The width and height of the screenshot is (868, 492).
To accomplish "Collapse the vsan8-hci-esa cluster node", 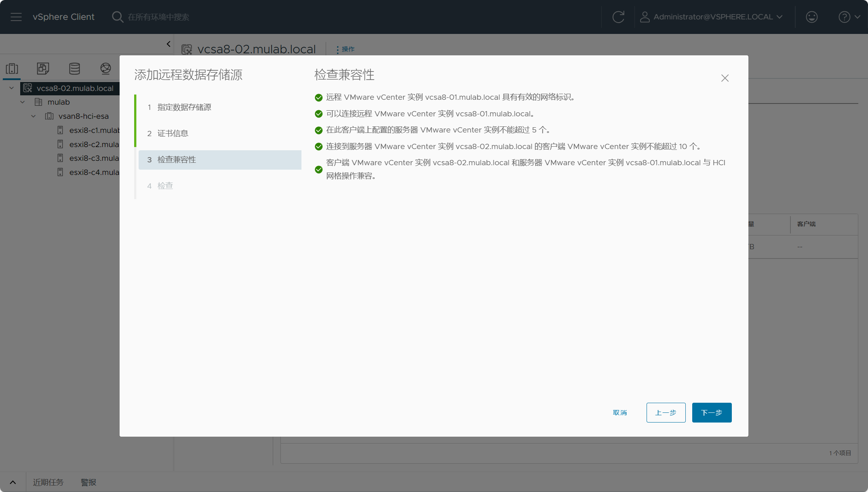I will click(34, 116).
